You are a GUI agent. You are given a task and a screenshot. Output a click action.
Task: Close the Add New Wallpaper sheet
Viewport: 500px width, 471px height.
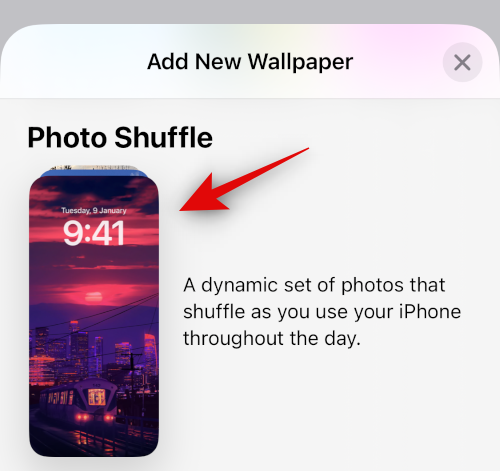(x=462, y=62)
